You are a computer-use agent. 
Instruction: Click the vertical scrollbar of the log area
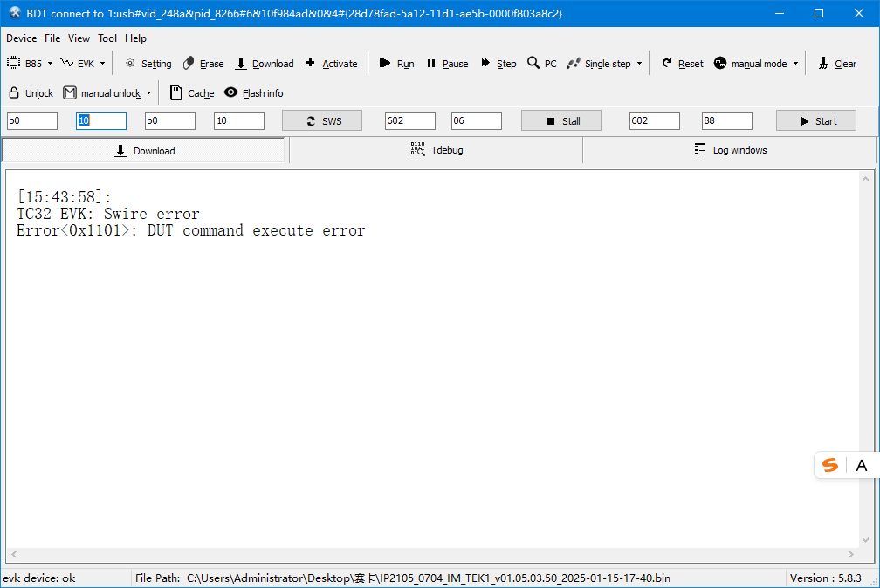pyautogui.click(x=865, y=359)
